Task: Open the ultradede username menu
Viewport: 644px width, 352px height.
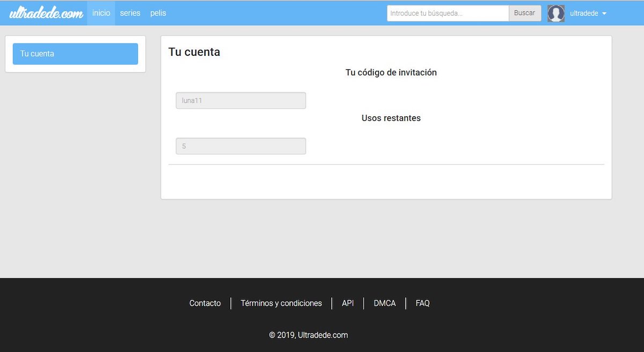Action: (584, 13)
